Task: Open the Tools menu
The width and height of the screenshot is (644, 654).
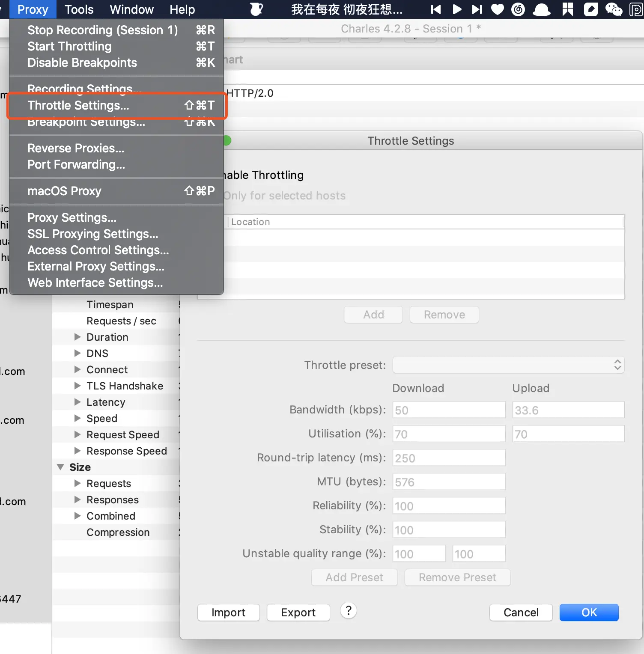Action: pyautogui.click(x=79, y=9)
